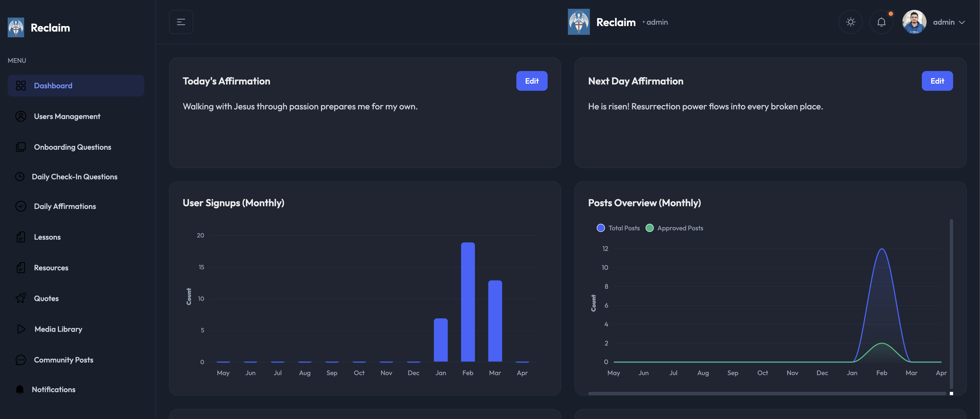The width and height of the screenshot is (980, 419).
Task: Click the 'Walking with Jesus through passion' text
Action: point(300,106)
